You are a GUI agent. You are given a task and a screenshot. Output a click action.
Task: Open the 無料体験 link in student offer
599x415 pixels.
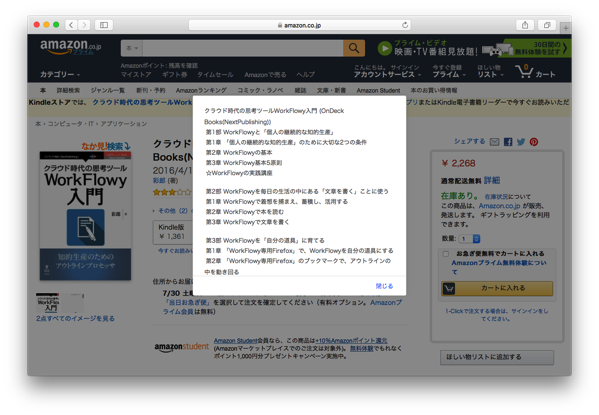(361, 348)
